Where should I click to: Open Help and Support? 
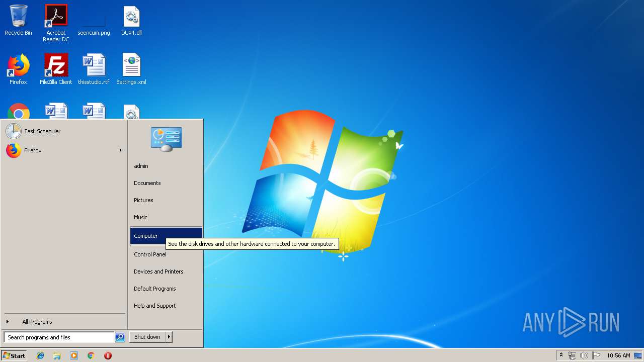click(166, 306)
